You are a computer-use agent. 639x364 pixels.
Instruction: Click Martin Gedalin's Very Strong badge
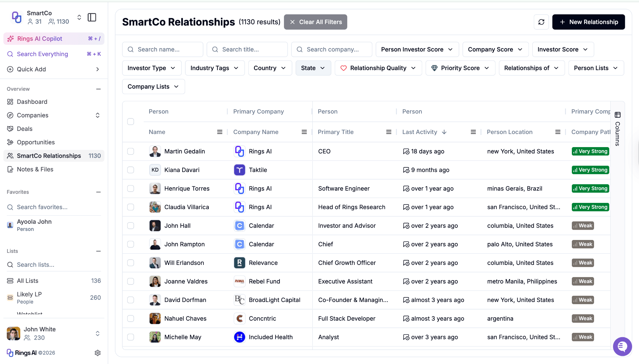[590, 151]
